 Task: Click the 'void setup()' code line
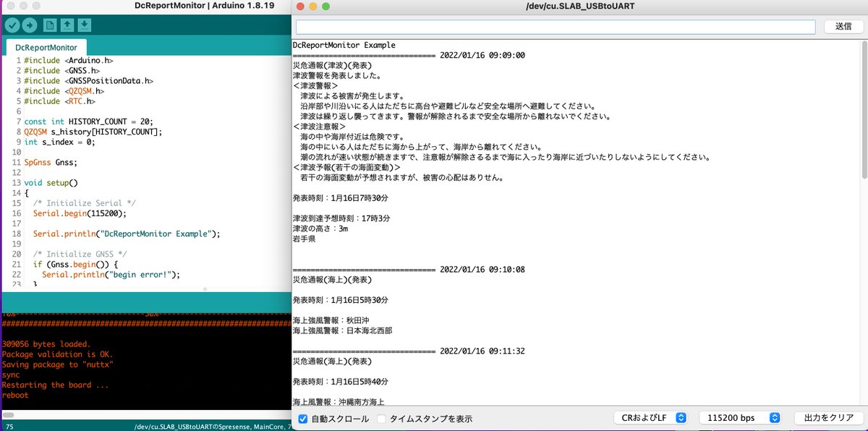(51, 183)
